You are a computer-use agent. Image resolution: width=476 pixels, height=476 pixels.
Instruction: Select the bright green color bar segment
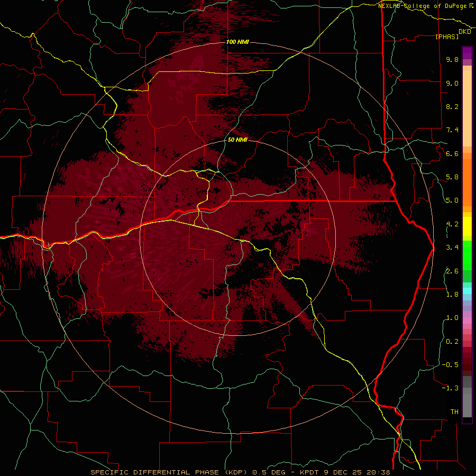pos(467,255)
